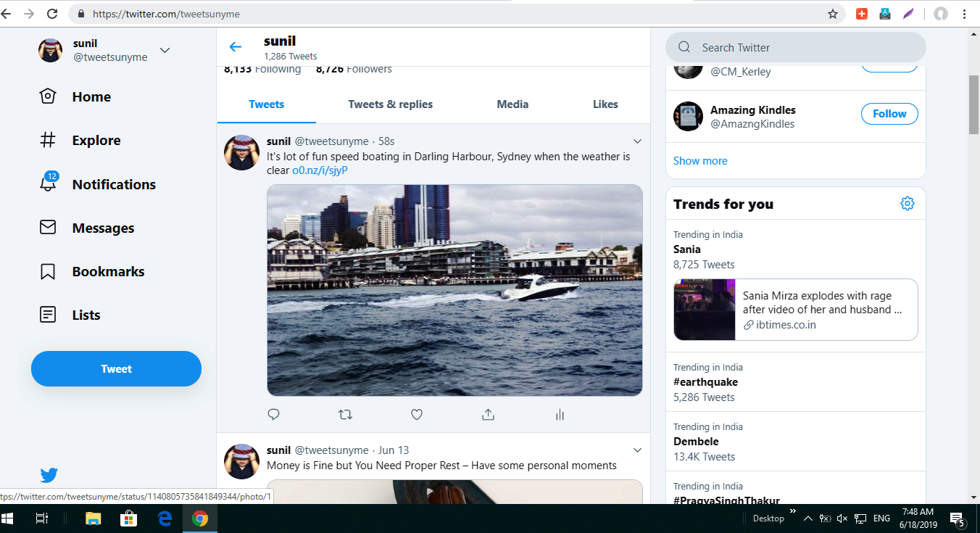Viewport: 980px width, 533px height.
Task: Expand account switcher chevron beside sunil
Action: click(x=165, y=50)
